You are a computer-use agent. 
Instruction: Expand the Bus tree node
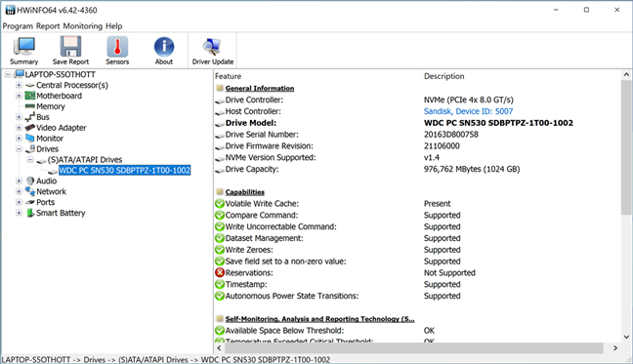[x=19, y=117]
